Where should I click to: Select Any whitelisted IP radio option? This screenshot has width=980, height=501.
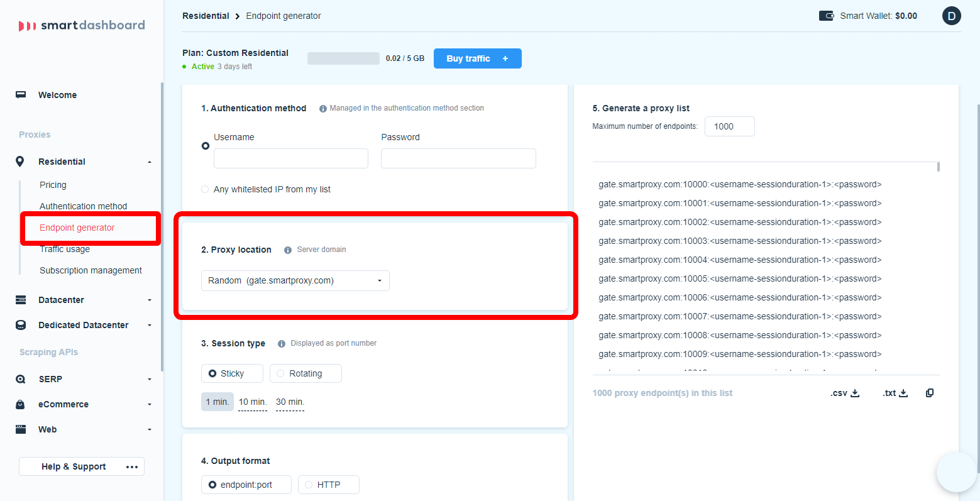tap(205, 189)
